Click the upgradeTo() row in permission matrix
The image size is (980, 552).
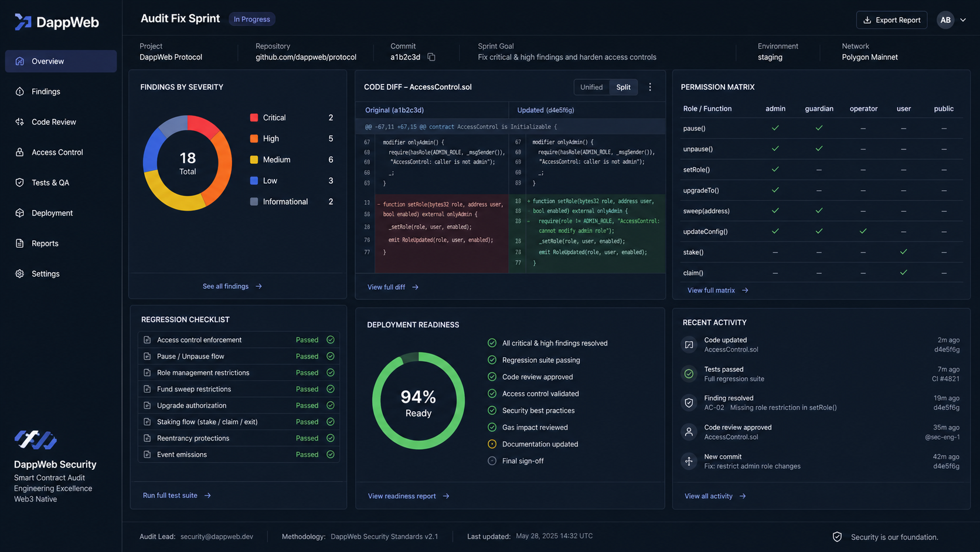tap(821, 190)
